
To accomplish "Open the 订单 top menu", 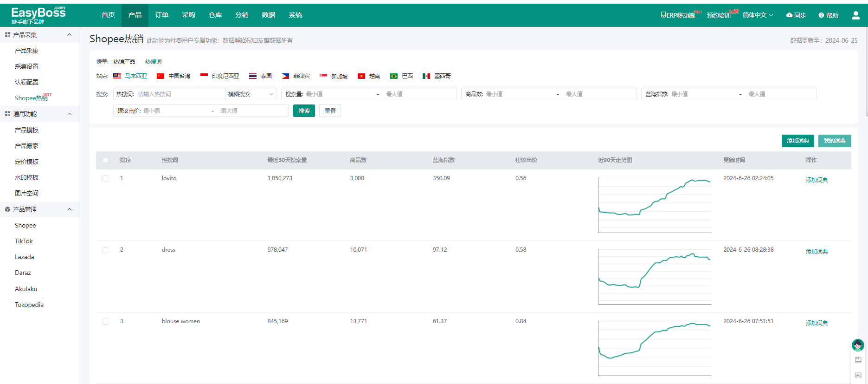I will [161, 15].
